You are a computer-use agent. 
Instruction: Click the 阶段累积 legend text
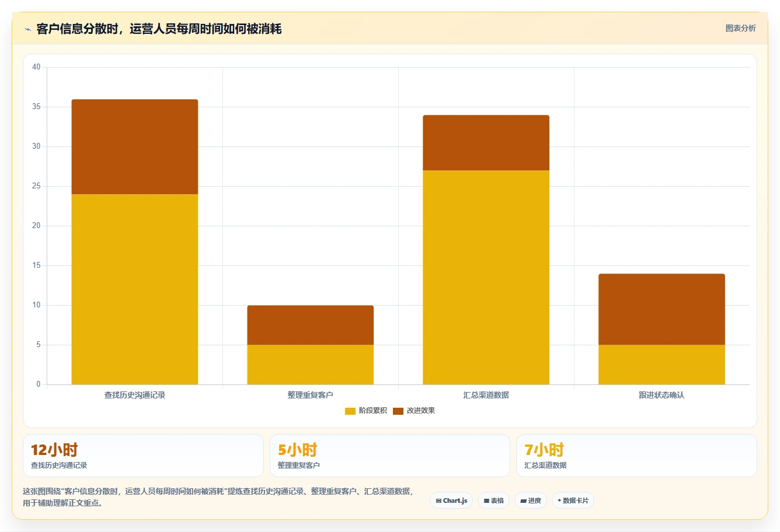tap(373, 411)
